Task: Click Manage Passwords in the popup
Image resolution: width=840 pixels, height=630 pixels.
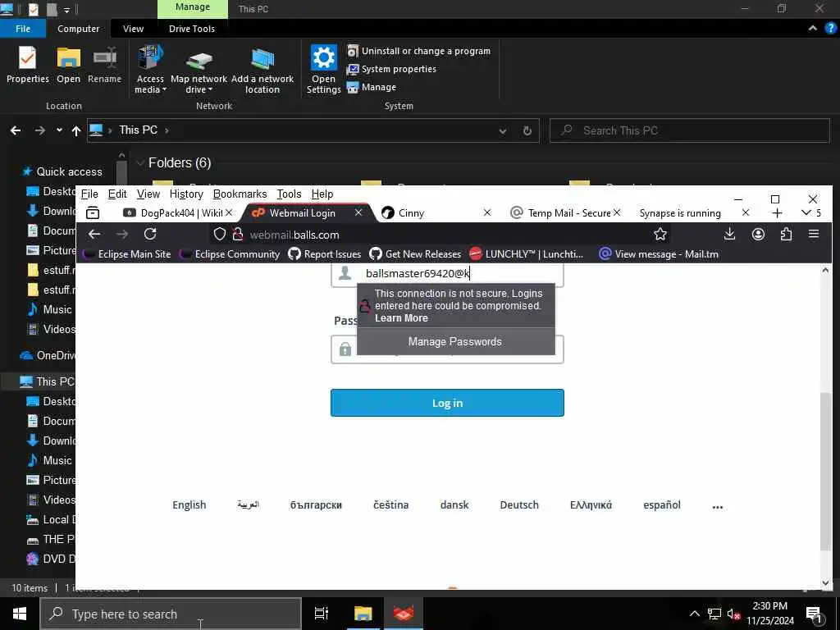Action: (x=455, y=342)
